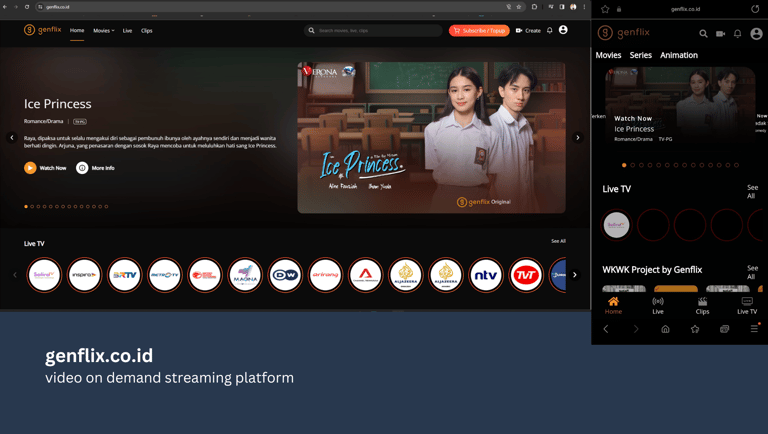Open the TVT channel
Image resolution: width=768 pixels, height=434 pixels.
pyautogui.click(x=526, y=275)
